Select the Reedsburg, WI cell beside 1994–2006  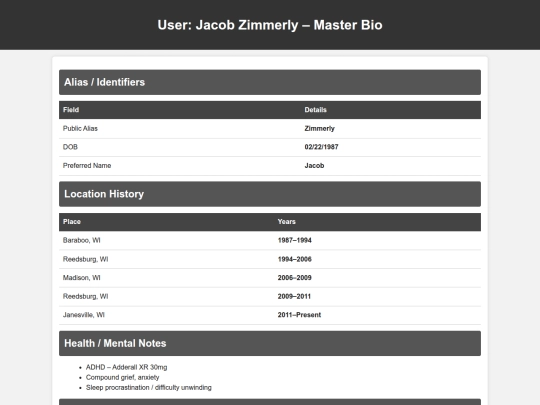pos(85,259)
